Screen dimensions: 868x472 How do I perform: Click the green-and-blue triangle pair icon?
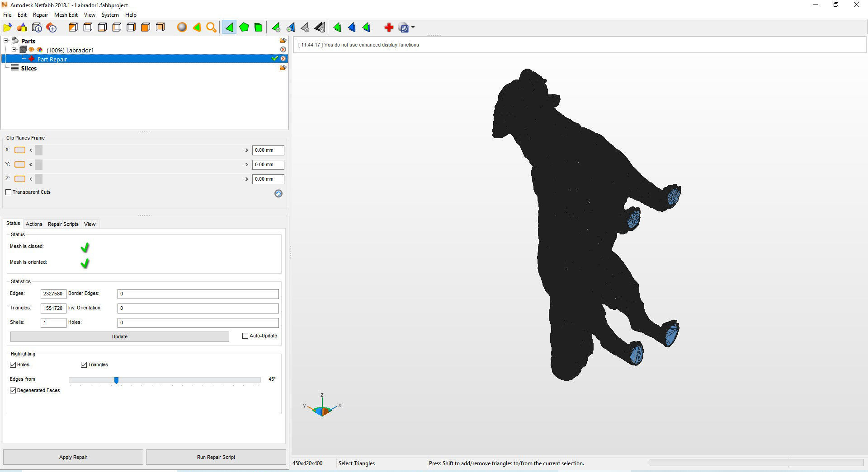366,28
